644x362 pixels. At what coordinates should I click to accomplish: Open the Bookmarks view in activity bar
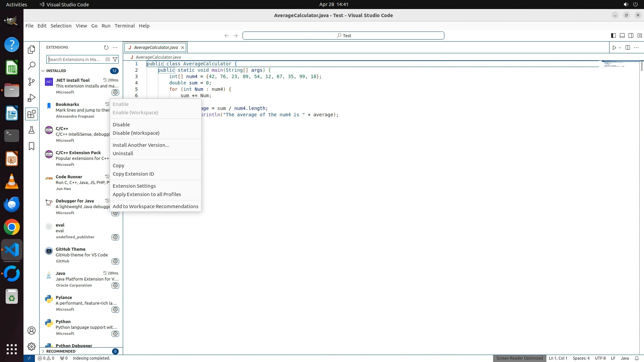pos(32,146)
